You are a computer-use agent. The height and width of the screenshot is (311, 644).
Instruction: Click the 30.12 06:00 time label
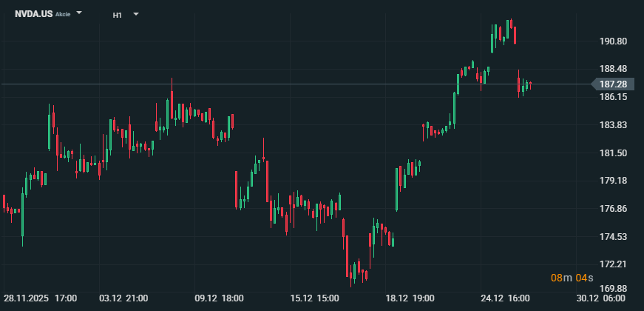coord(601,298)
